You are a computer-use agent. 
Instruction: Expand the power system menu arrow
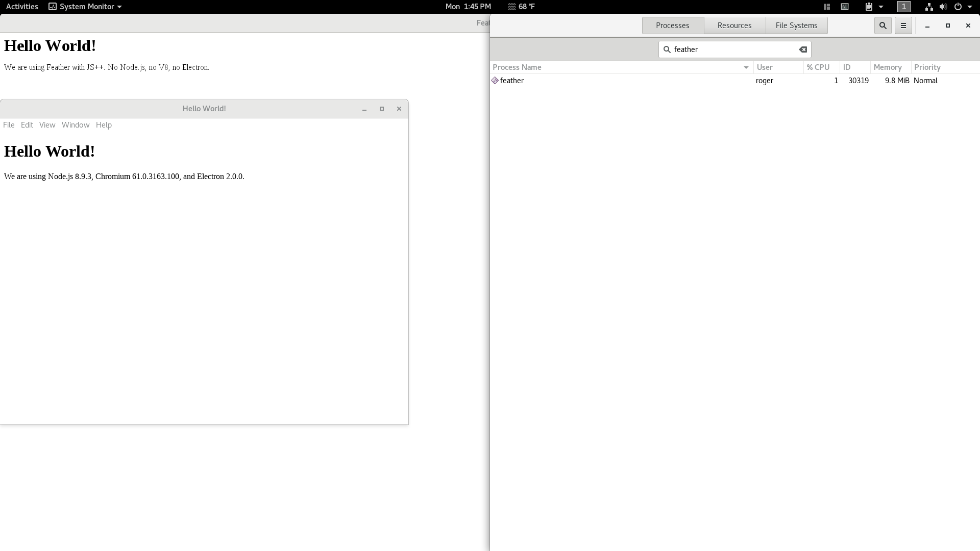click(x=970, y=7)
